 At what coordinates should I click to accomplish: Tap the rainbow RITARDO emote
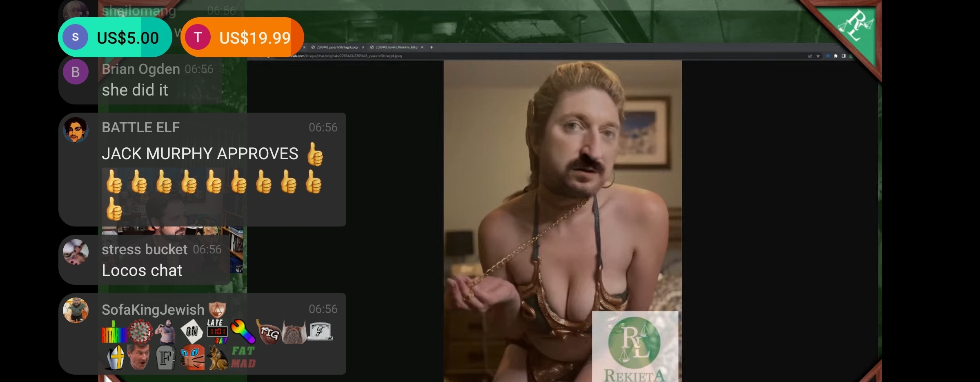tap(114, 332)
